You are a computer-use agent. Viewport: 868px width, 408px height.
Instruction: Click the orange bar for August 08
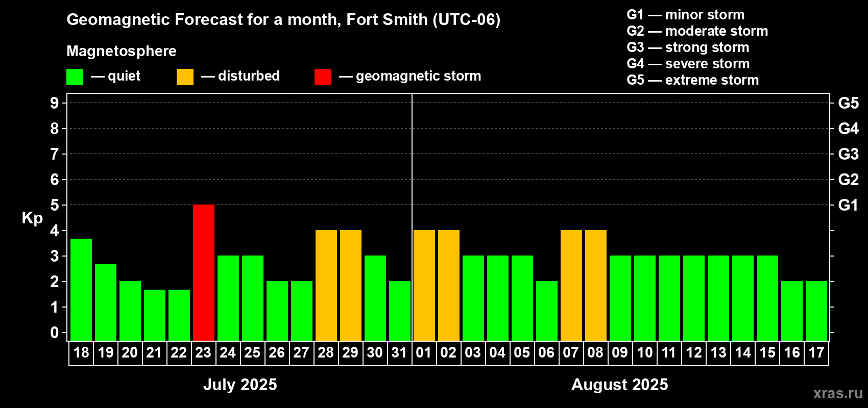[596, 285]
